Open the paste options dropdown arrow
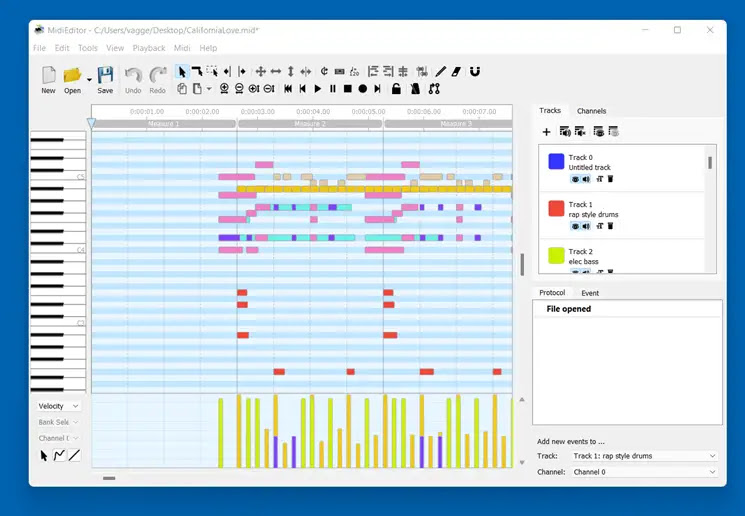745x516 pixels. click(209, 89)
